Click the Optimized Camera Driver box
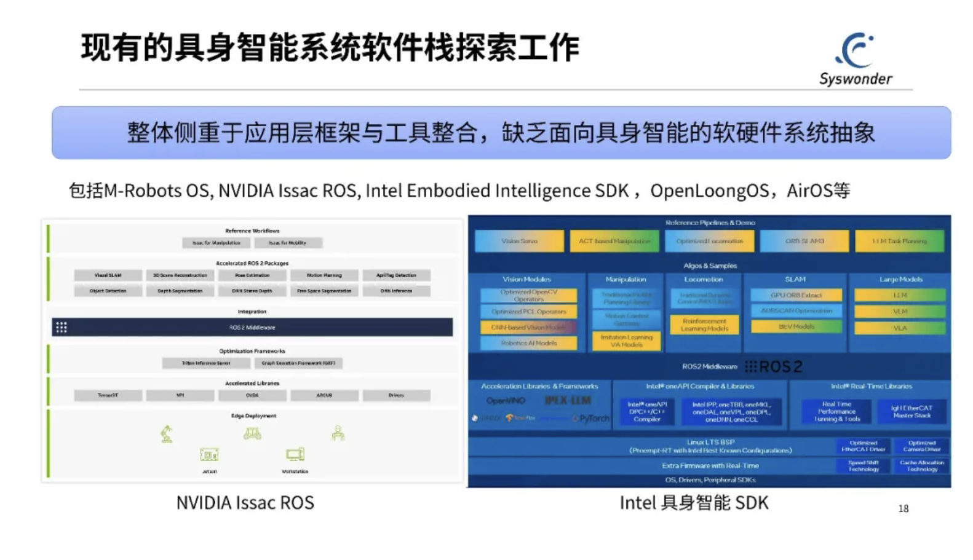The height and width of the screenshot is (560, 973). pos(921,446)
